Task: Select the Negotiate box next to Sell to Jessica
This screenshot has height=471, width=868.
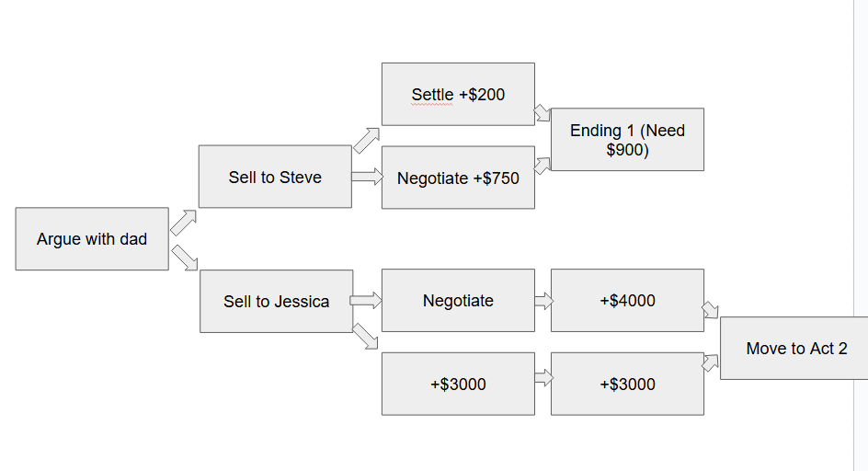Action: click(458, 301)
